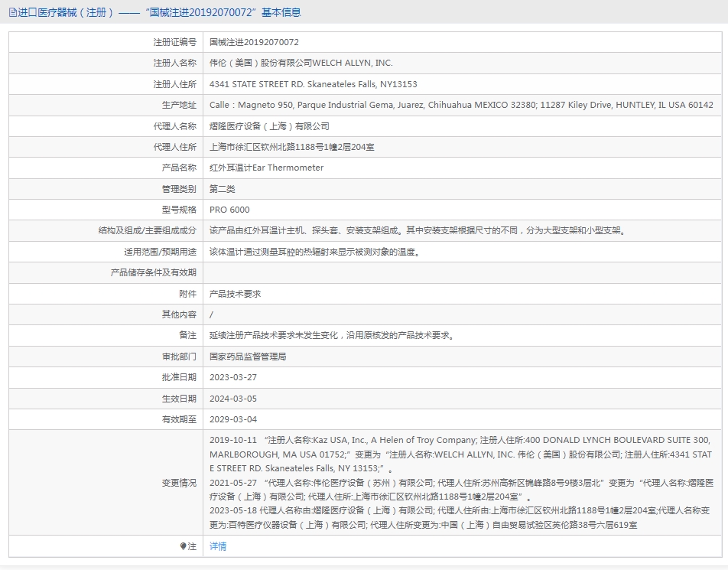Select the slash value in 其他内容 row
Image resolution: width=728 pixels, height=570 pixels.
211,315
